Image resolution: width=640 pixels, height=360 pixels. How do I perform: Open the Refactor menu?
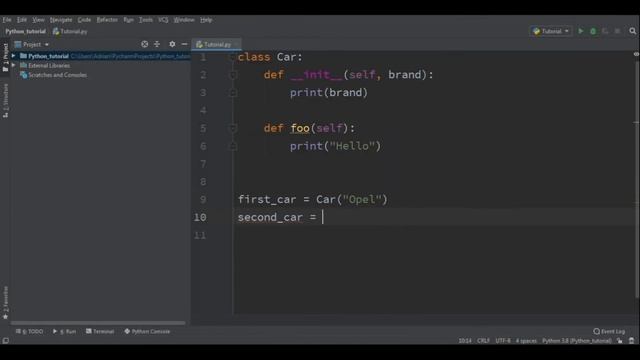coord(107,20)
